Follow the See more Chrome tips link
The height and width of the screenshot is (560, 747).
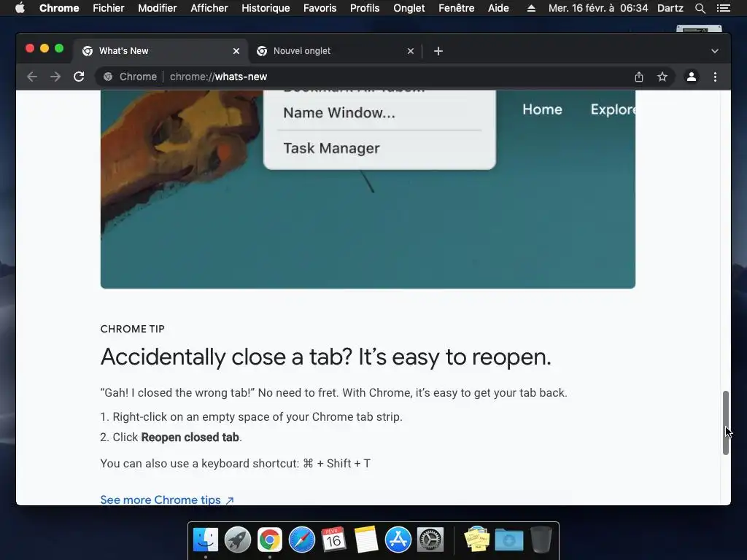click(x=167, y=499)
